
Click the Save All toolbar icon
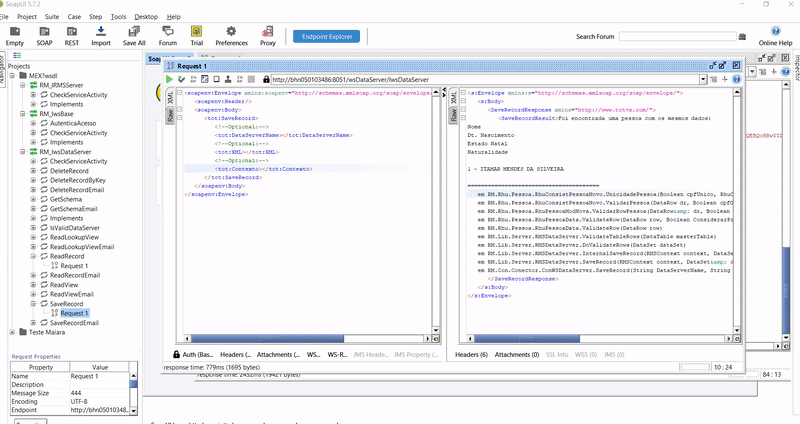coord(134,36)
